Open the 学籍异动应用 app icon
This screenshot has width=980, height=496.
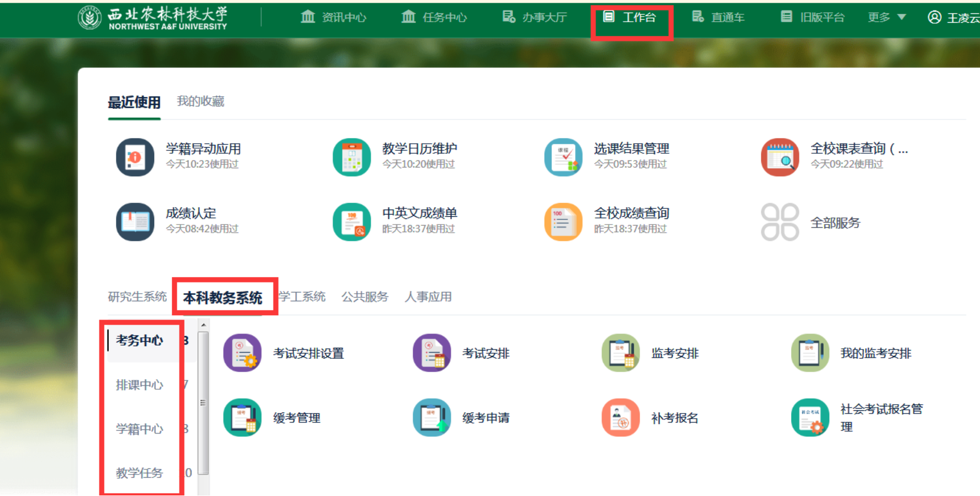tap(135, 157)
